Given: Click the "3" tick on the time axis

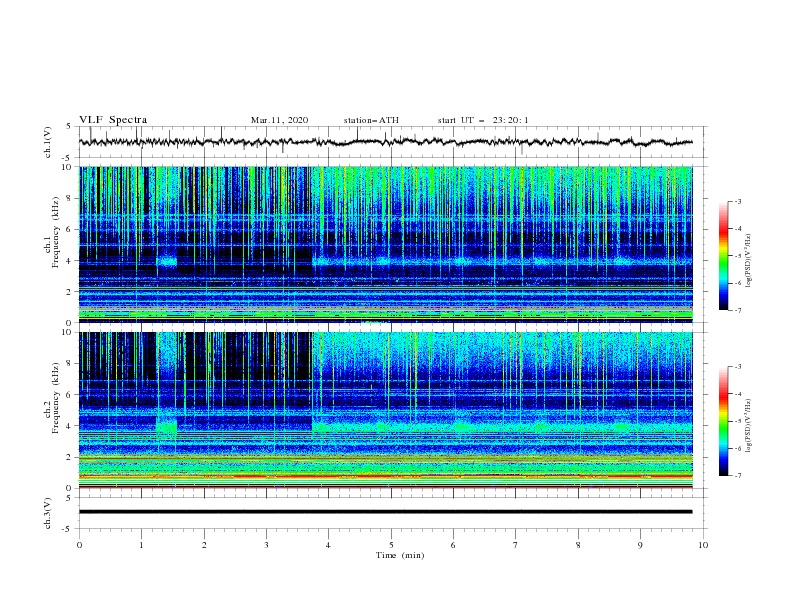Looking at the screenshot, I should [266, 545].
